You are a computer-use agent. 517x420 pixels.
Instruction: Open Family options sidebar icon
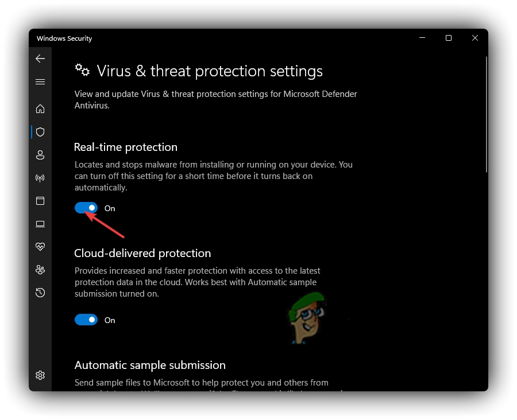pos(40,270)
